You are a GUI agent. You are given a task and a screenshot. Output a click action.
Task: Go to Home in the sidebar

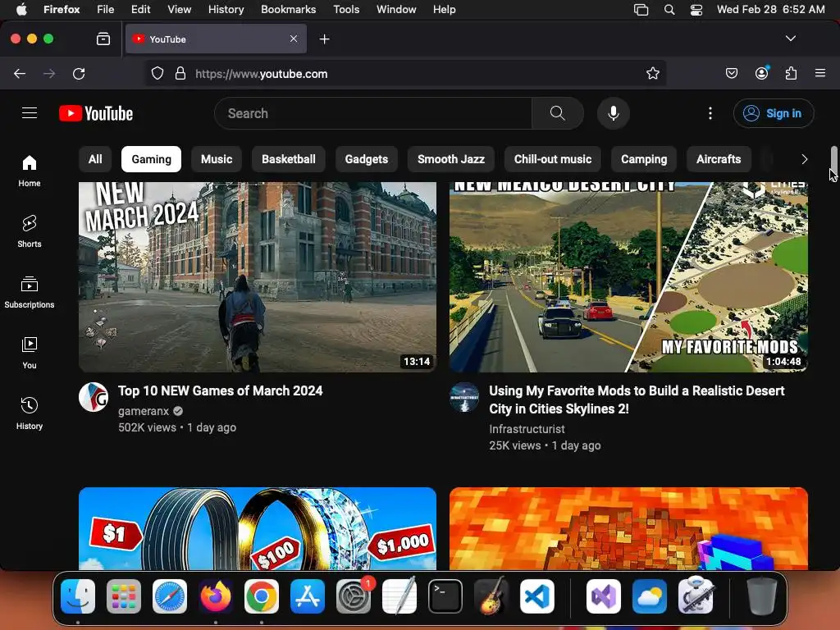pos(30,171)
